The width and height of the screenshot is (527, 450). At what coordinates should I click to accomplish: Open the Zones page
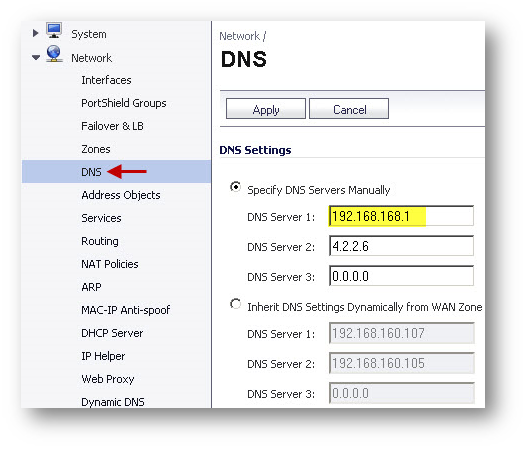point(96,149)
